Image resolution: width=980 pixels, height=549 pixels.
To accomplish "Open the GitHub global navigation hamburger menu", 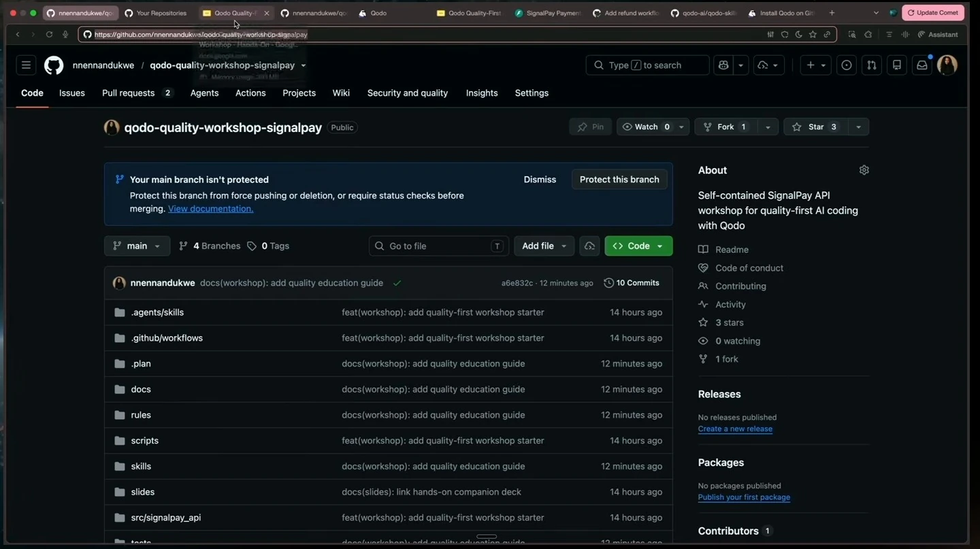I will (x=26, y=65).
